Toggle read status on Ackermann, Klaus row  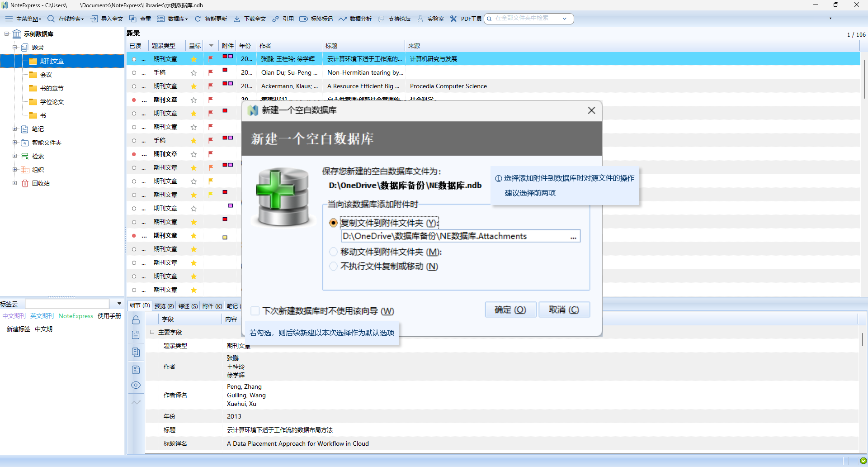134,86
